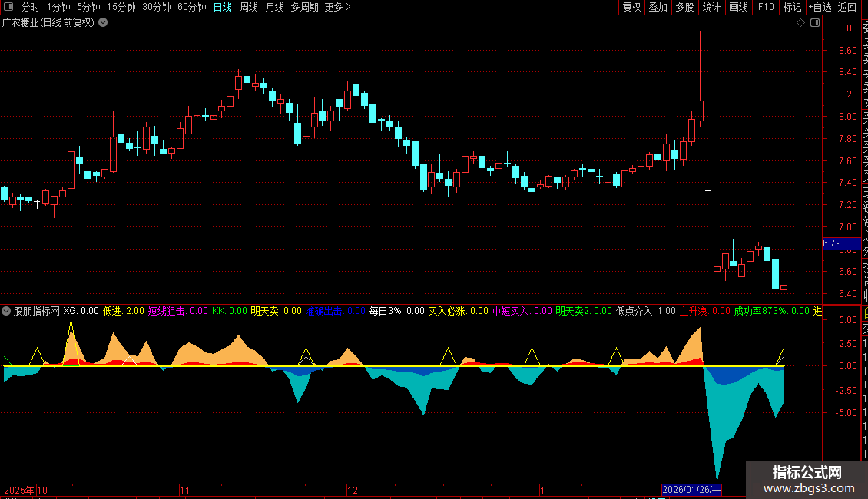Click the 返回 back button

pos(847,7)
